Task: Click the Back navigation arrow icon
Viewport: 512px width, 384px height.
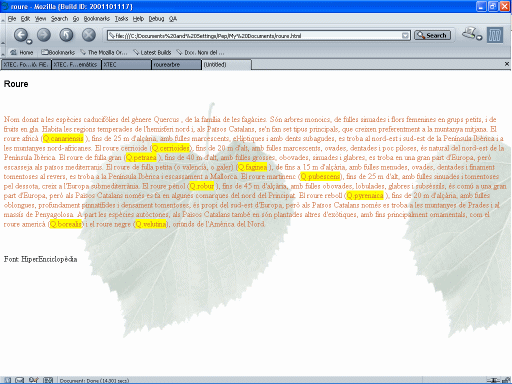Action: [x=21, y=35]
